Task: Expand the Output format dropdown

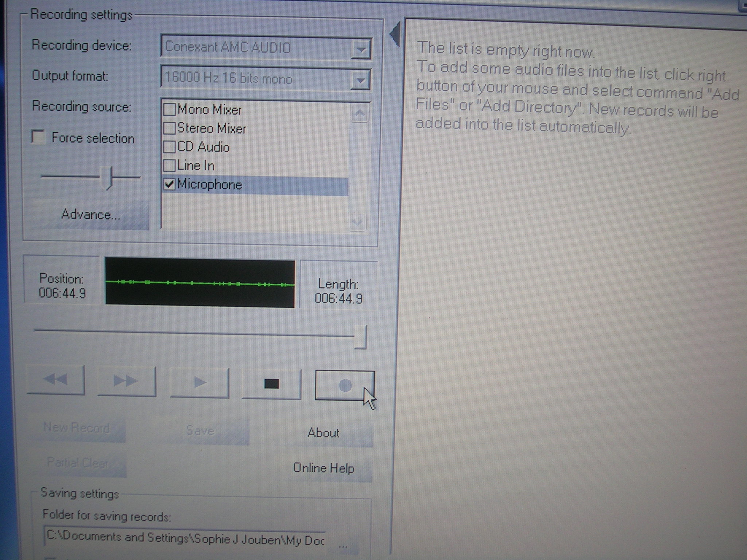Action: point(360,80)
